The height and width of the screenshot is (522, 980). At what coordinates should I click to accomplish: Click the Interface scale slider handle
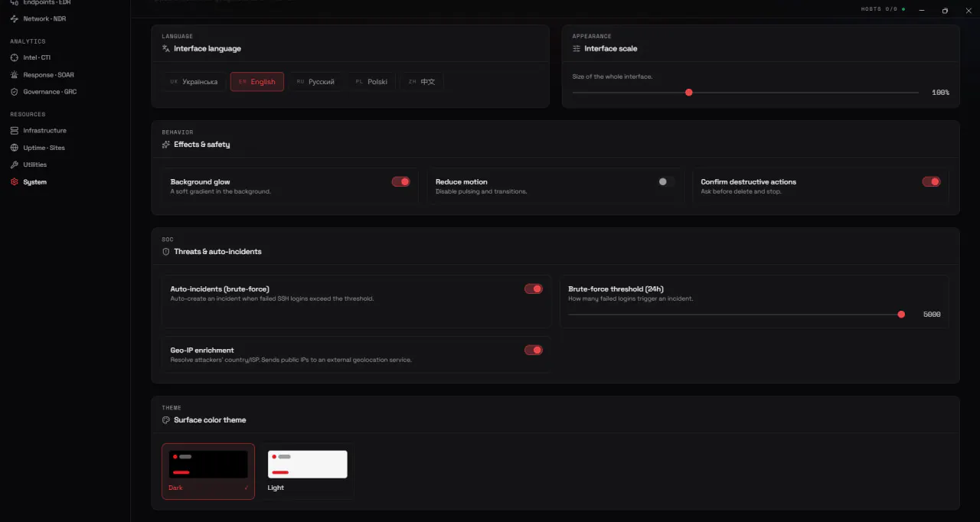pyautogui.click(x=689, y=93)
